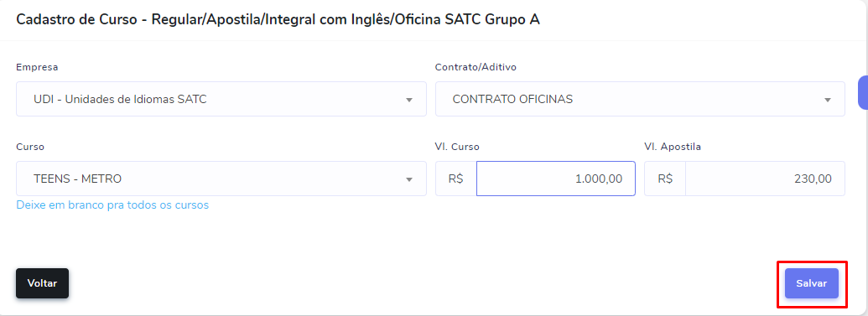Click the Vl. Apostila label

673,147
